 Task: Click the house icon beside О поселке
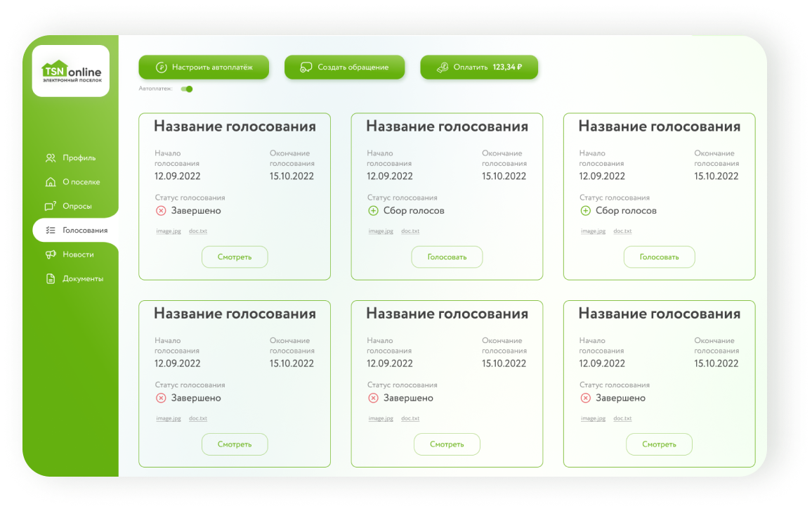click(51, 182)
